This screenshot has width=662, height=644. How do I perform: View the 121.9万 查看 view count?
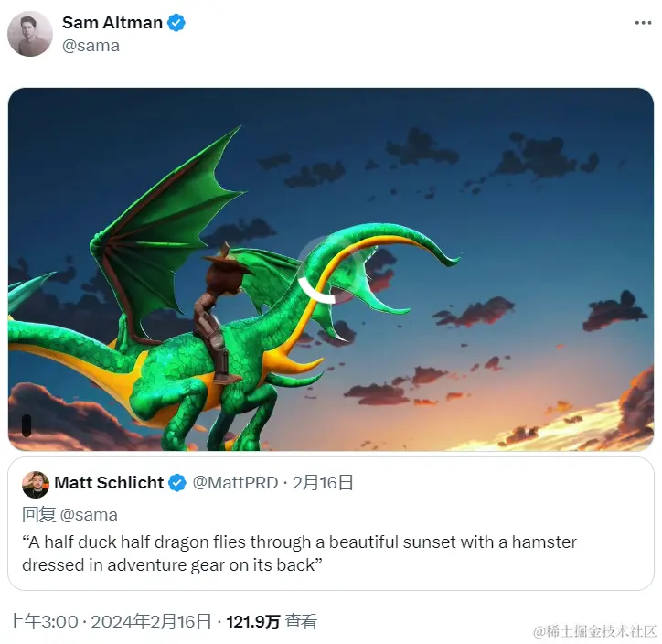pos(272,622)
